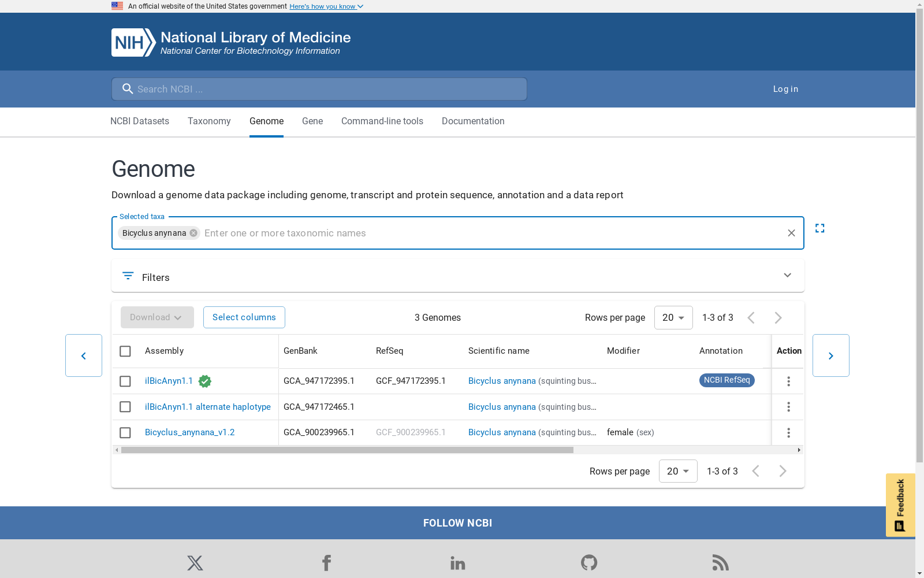Viewport: 924px width, 578px height.
Task: Open the Bicyclus_anynana_v1.2 assembly link
Action: [189, 432]
